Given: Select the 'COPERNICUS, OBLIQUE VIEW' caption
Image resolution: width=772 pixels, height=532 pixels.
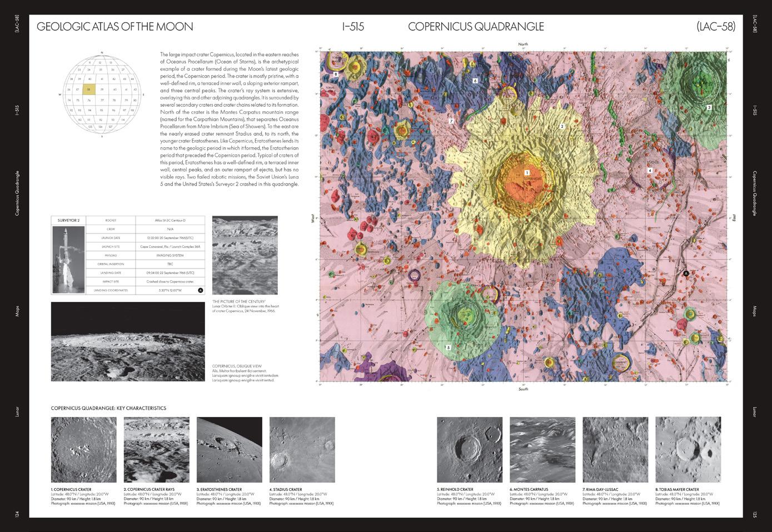Looking at the screenshot, I should coord(237,366).
